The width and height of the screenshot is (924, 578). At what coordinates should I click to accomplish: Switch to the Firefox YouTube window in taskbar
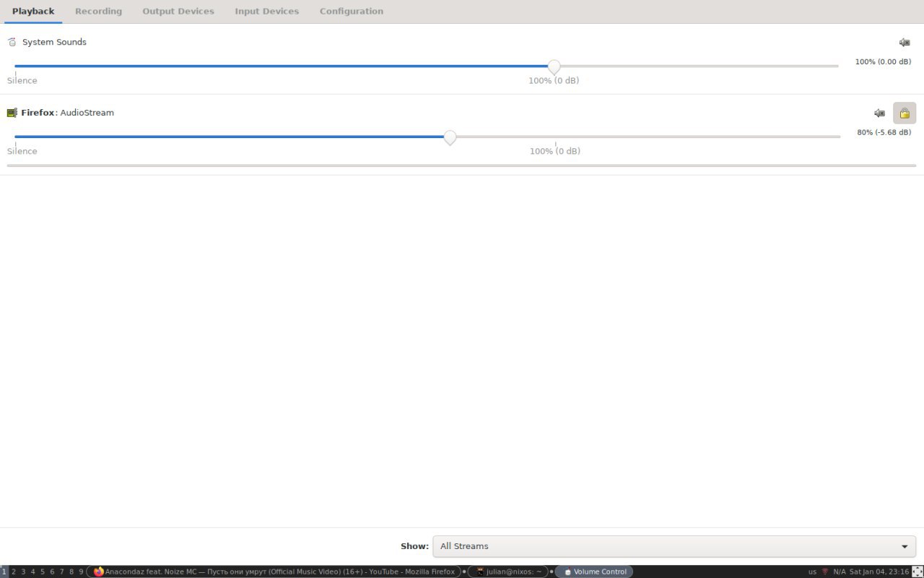pos(274,571)
